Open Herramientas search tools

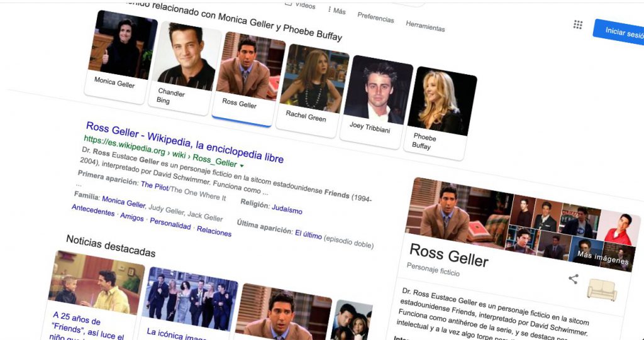pos(425,26)
